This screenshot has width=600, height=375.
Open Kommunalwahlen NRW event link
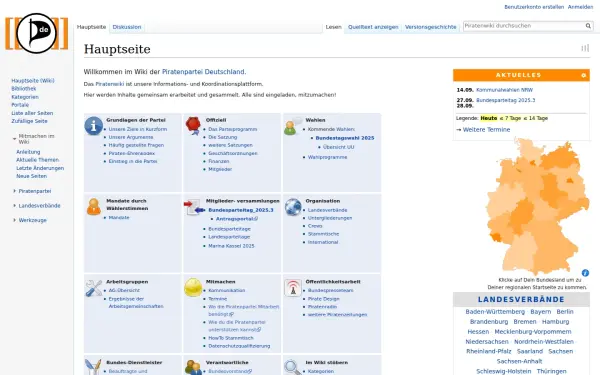(x=504, y=90)
